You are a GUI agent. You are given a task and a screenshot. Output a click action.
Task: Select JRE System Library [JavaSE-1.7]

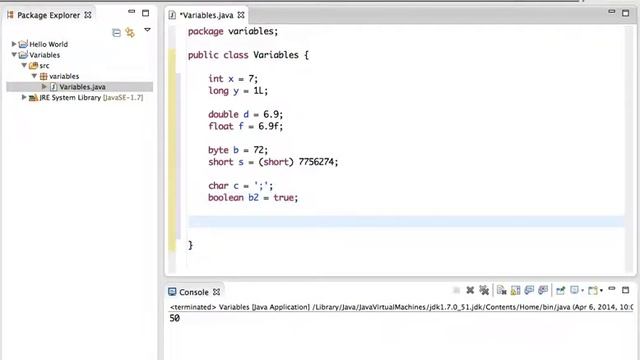tap(91, 98)
